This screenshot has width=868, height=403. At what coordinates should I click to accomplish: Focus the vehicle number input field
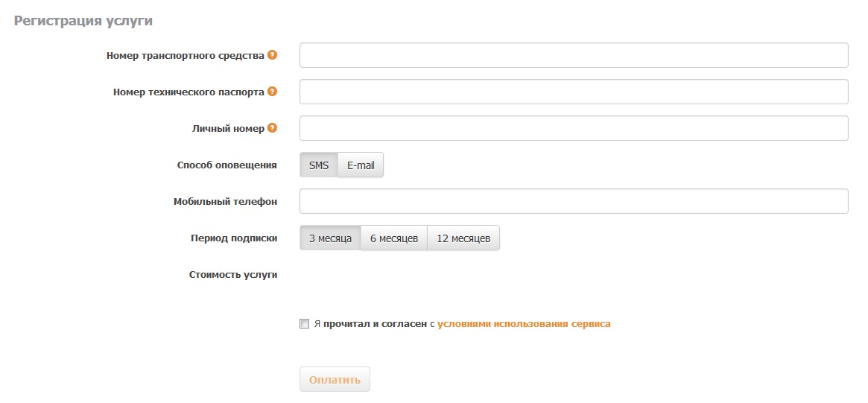click(x=574, y=55)
